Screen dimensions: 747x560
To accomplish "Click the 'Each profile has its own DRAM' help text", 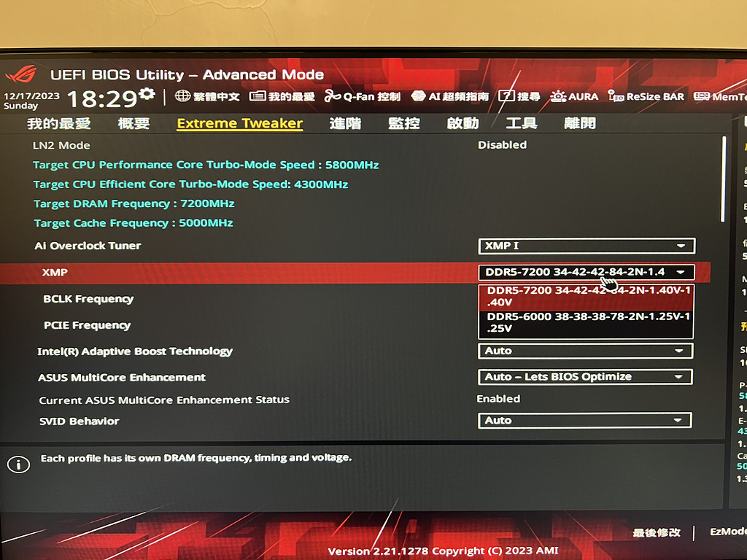I will [196, 458].
